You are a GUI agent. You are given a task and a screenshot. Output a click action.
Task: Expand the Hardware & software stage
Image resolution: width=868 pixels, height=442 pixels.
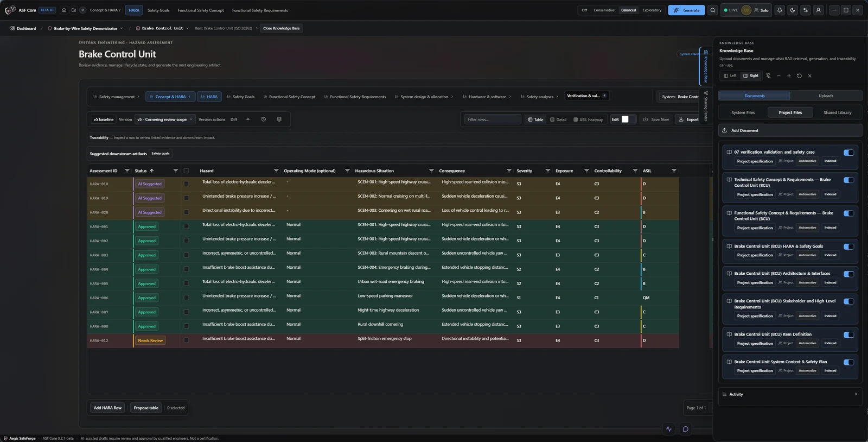tap(487, 97)
